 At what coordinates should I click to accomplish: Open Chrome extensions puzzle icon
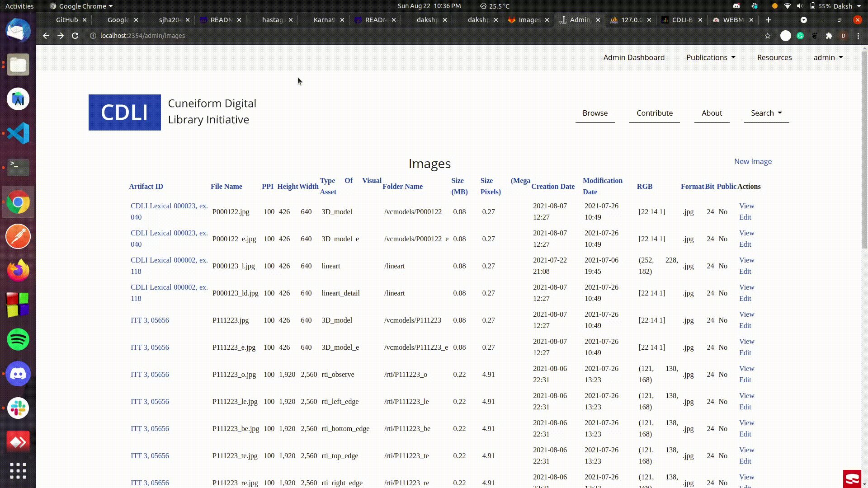tap(829, 36)
